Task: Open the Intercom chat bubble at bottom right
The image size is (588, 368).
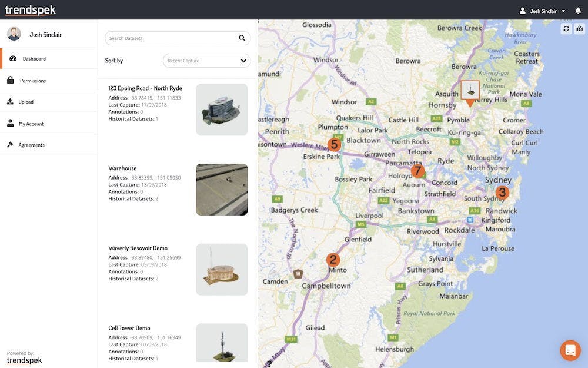Action: pyautogui.click(x=570, y=350)
